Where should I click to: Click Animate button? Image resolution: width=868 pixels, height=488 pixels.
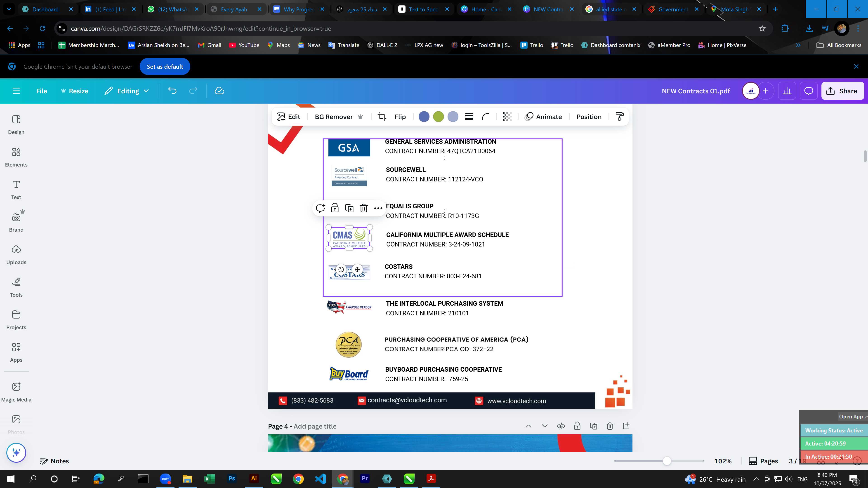[543, 117]
